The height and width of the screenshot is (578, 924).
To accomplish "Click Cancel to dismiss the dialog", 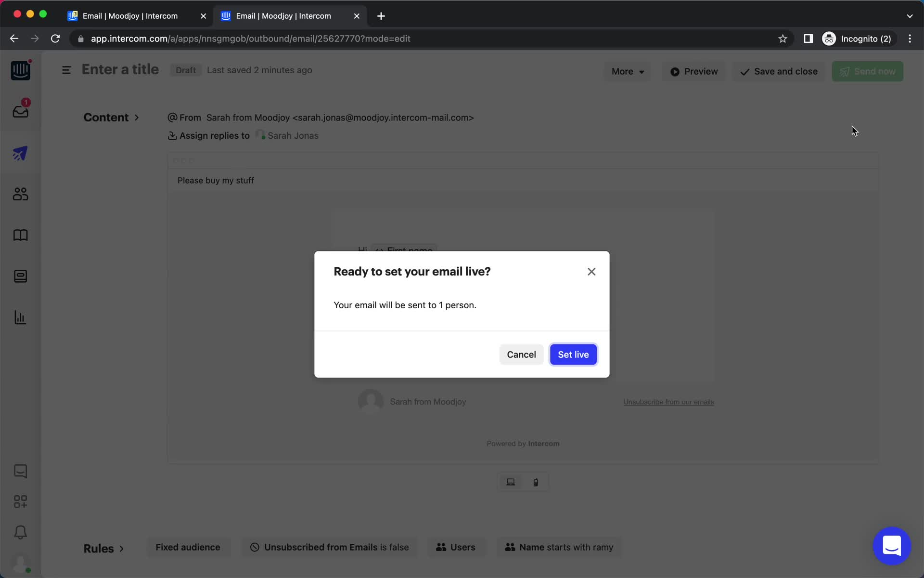I will (521, 354).
